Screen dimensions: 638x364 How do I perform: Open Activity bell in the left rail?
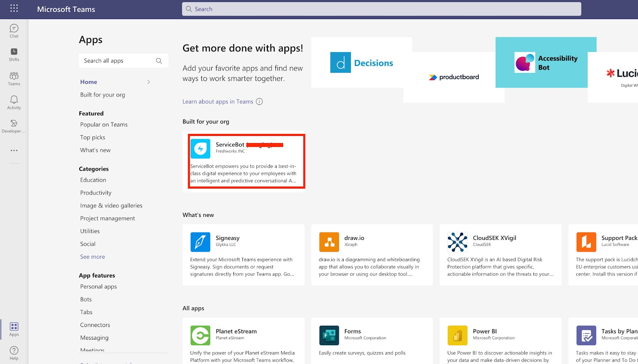[14, 102]
